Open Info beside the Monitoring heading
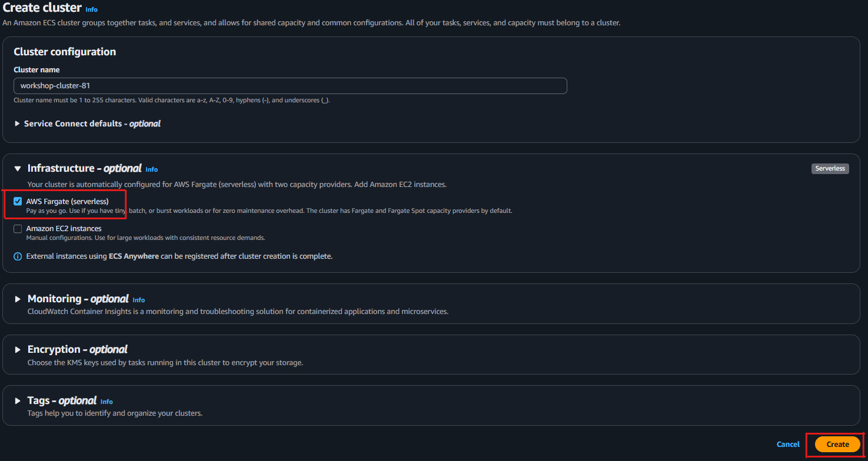Image resolution: width=868 pixels, height=461 pixels. [138, 300]
